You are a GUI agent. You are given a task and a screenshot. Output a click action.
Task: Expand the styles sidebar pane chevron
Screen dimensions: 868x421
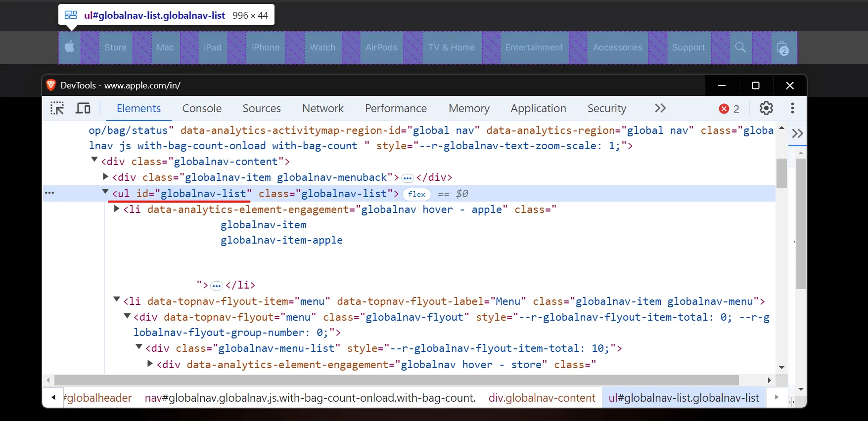tap(797, 133)
